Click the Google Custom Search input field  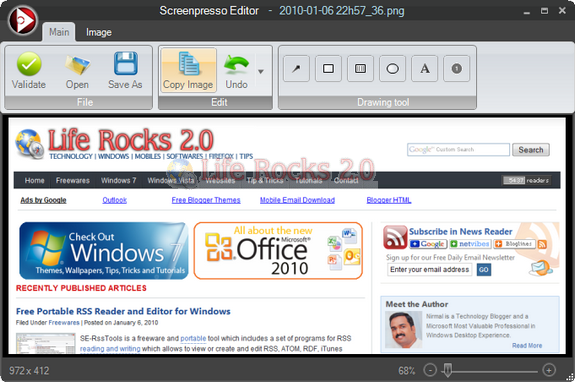pos(458,150)
